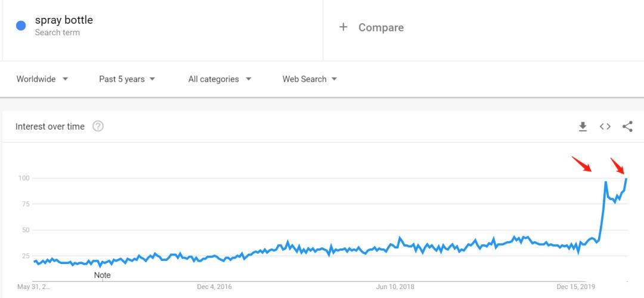Click the spray bottle search term field

click(64, 20)
